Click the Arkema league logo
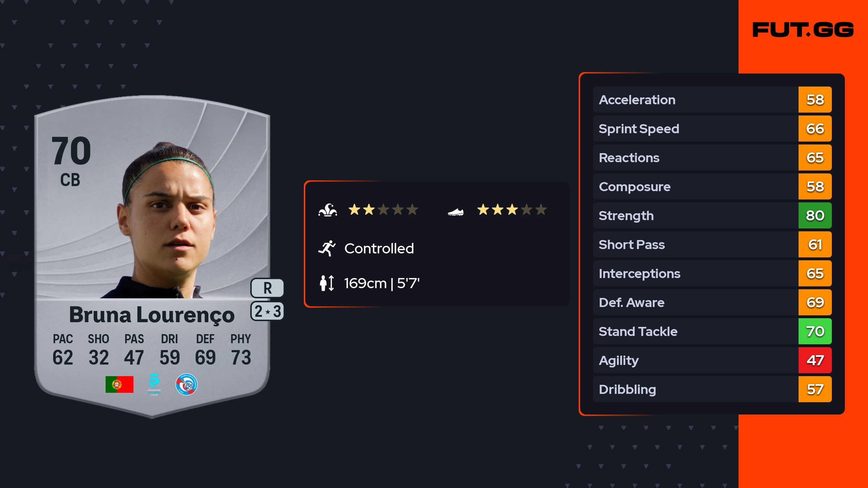The width and height of the screenshot is (868, 488). coord(154,384)
